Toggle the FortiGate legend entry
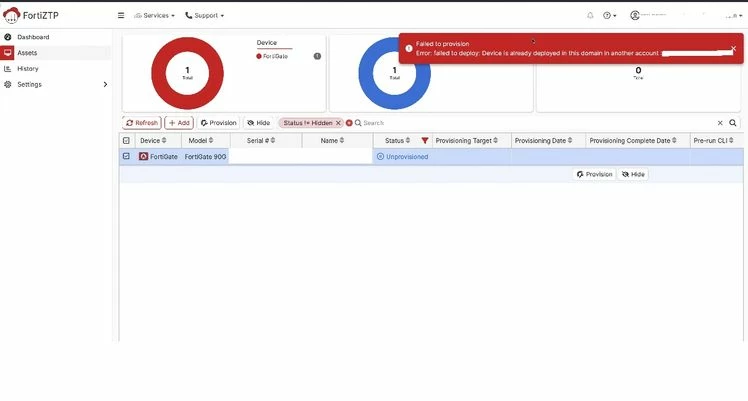This screenshot has width=748, height=401. [x=272, y=56]
